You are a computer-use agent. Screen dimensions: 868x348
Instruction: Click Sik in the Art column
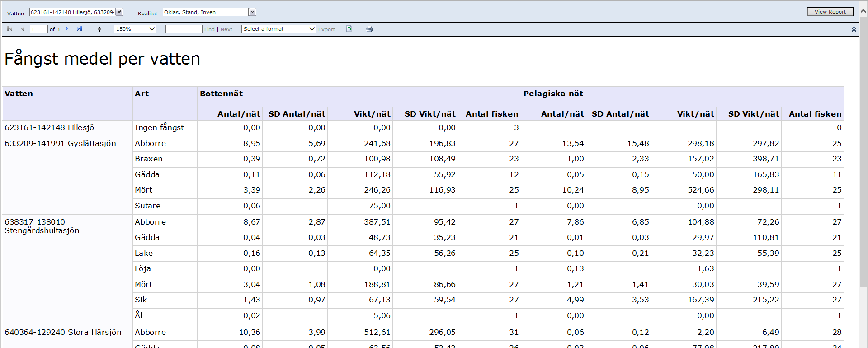[141, 300]
